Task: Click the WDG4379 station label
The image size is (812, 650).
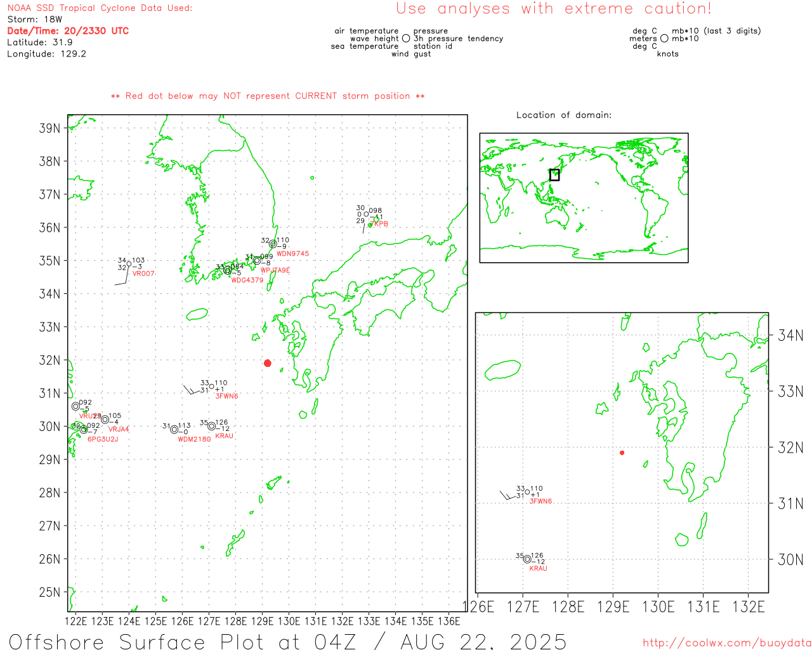Action: tap(247, 281)
